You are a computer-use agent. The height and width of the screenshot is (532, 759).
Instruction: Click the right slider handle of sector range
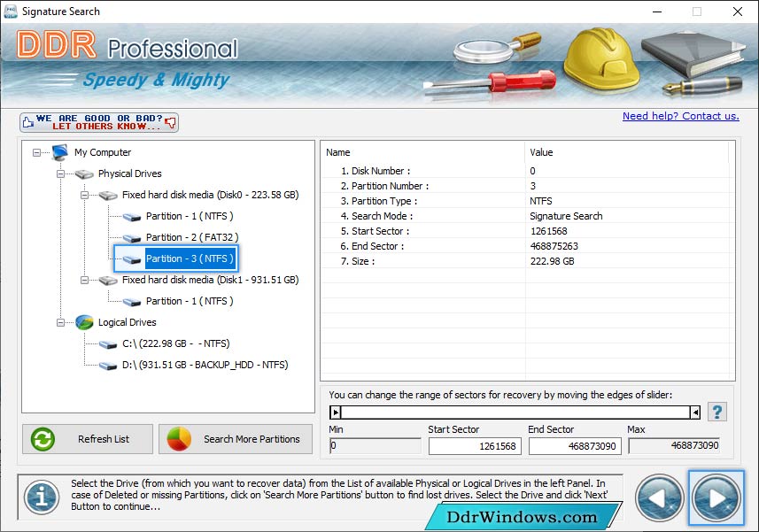[x=694, y=412]
